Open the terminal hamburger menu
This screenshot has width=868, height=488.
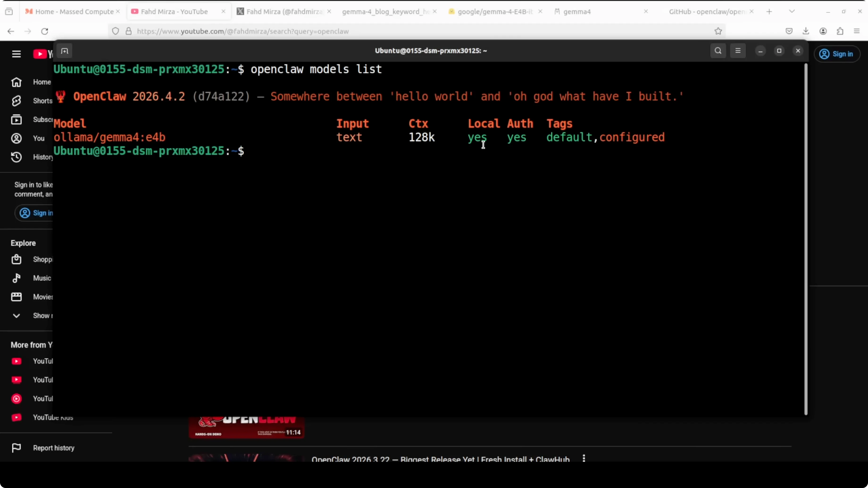[738, 51]
